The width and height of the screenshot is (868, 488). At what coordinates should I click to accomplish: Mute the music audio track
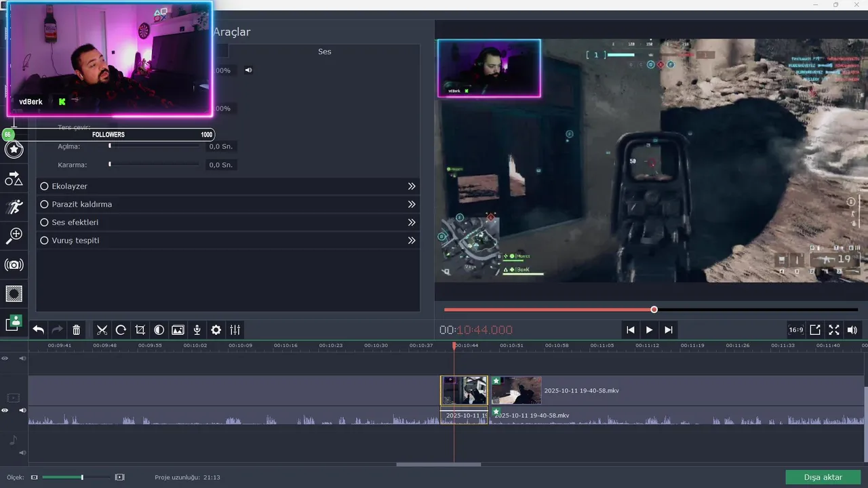[22, 453]
